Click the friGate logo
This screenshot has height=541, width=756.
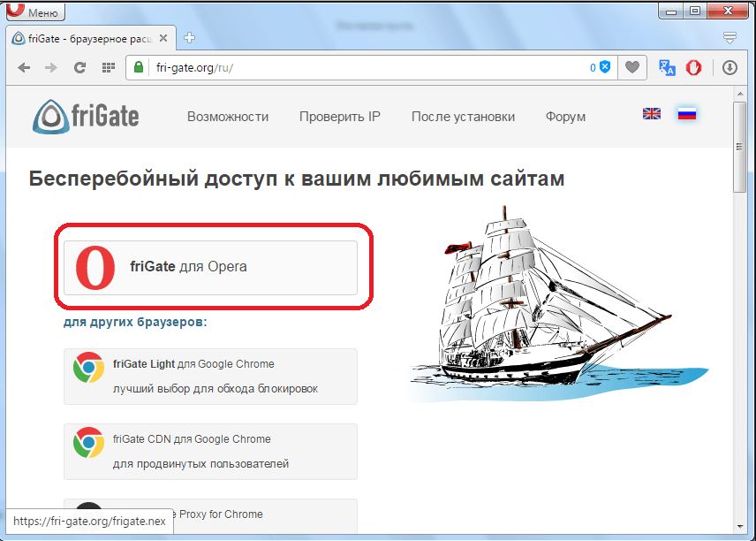coord(86,117)
